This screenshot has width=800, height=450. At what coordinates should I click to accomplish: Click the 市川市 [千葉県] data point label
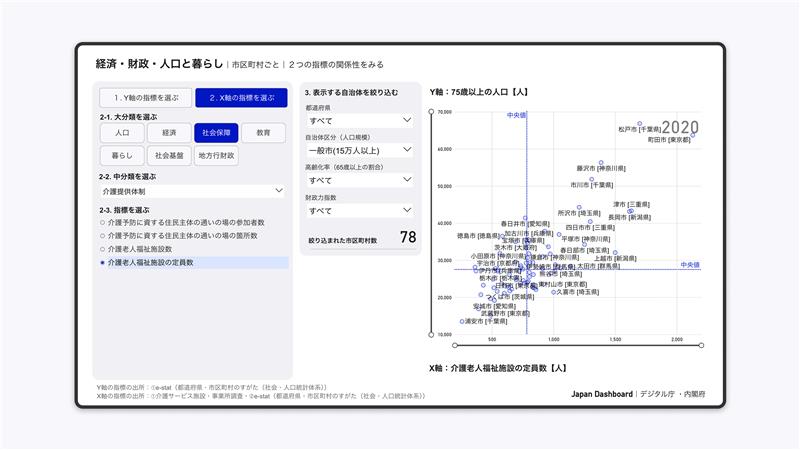coord(592,185)
